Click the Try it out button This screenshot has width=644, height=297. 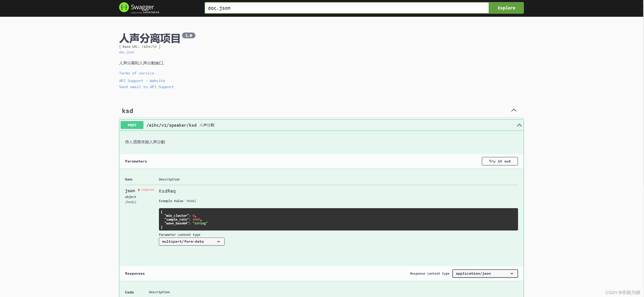[x=500, y=161]
